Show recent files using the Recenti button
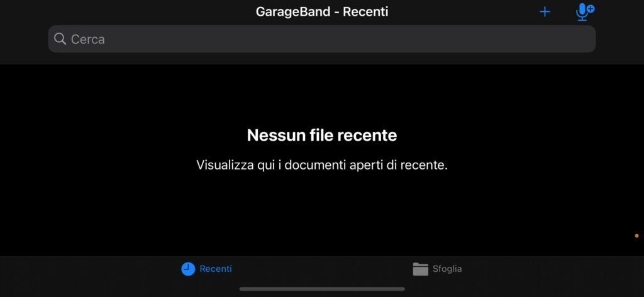644x297 pixels. (206, 269)
